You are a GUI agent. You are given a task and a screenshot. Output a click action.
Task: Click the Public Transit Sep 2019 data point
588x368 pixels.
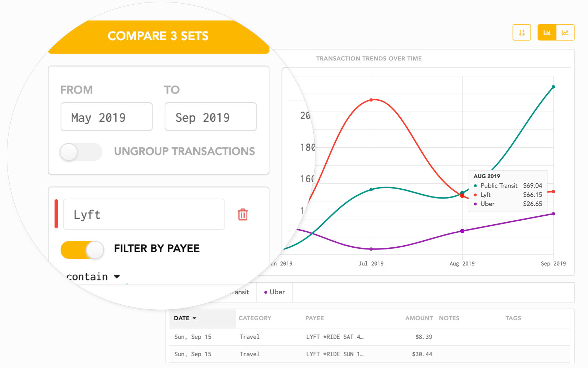coord(553,87)
